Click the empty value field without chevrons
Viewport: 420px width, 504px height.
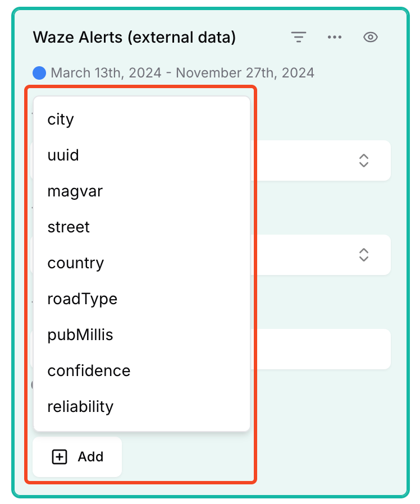click(322, 349)
